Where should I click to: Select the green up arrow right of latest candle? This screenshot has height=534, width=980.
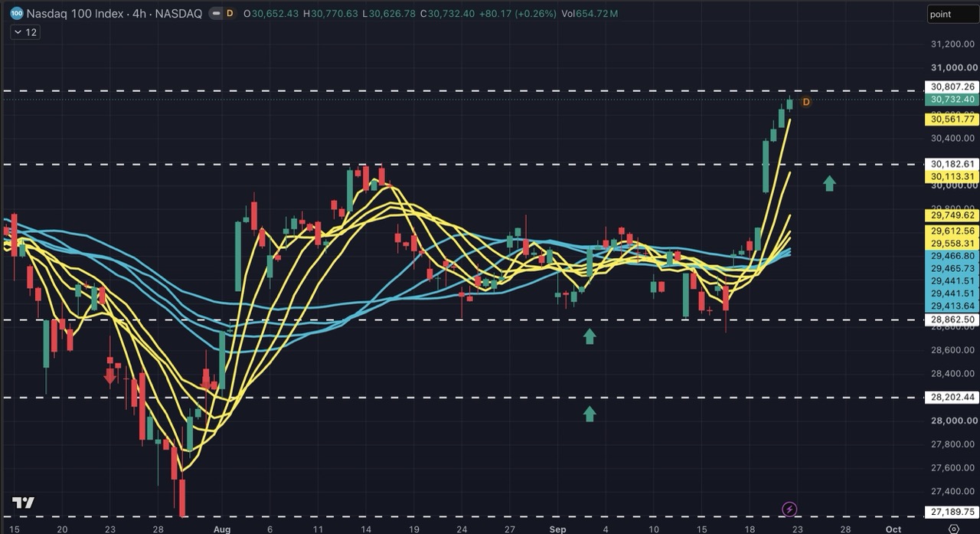coord(829,183)
